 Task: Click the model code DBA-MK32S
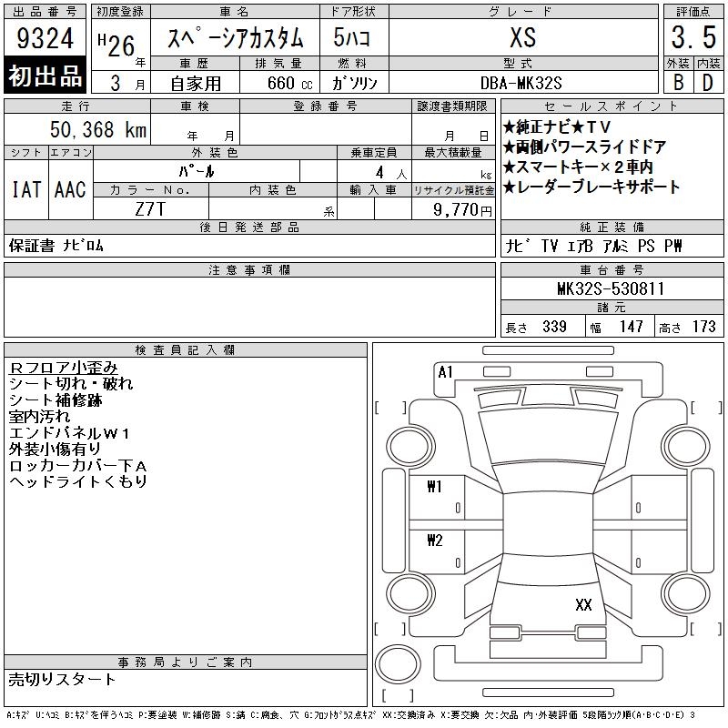tap(521, 83)
